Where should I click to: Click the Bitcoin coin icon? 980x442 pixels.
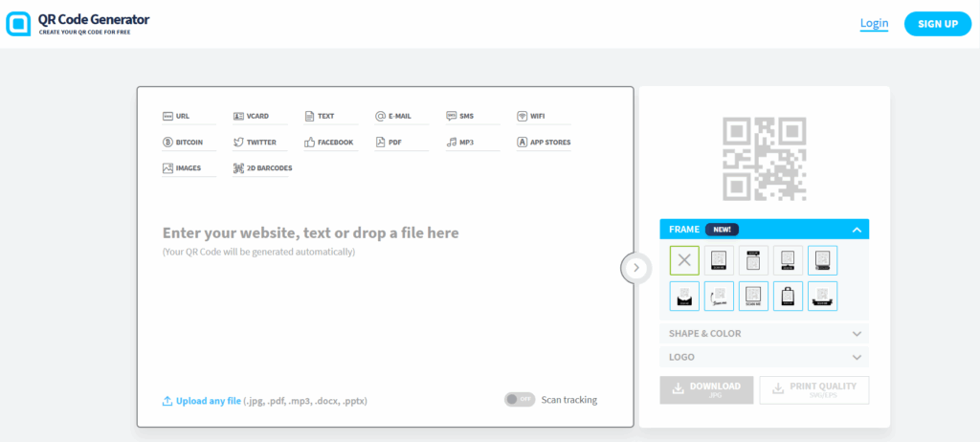click(167, 143)
